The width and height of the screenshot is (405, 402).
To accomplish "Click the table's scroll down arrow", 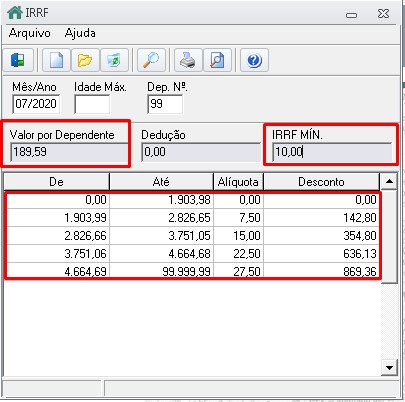I will pos(389,368).
